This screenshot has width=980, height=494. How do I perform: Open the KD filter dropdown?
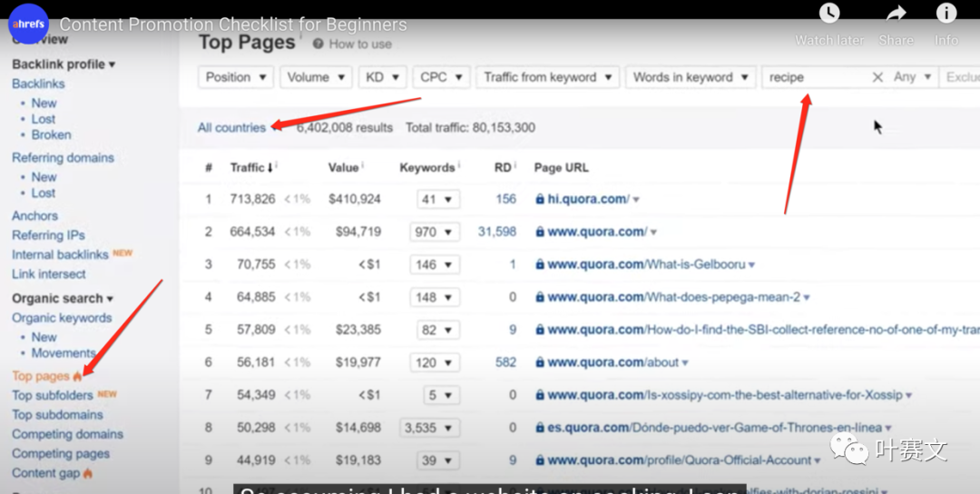(383, 77)
